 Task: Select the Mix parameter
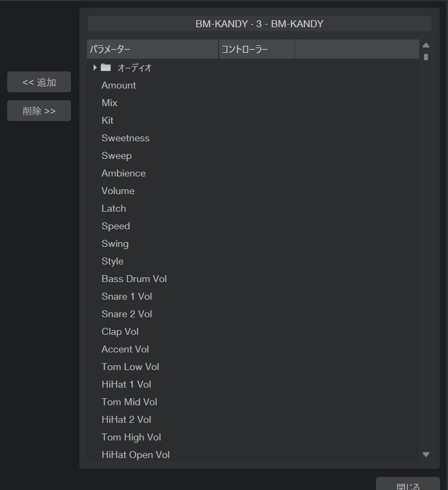109,103
